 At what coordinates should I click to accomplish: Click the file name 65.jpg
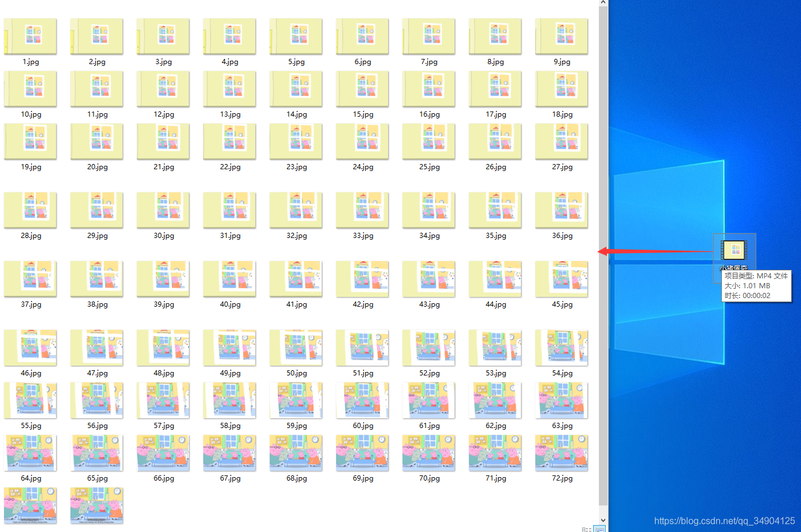(x=98, y=478)
